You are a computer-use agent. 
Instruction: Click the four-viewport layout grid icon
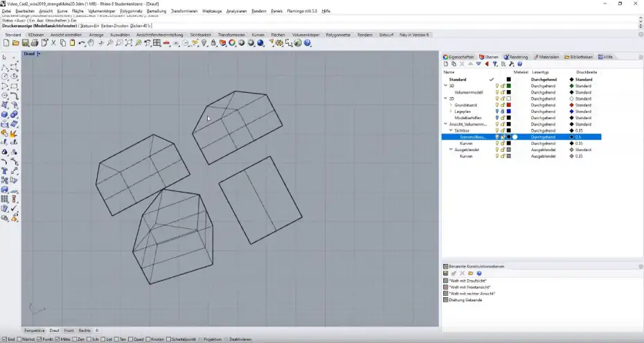[x=157, y=43]
